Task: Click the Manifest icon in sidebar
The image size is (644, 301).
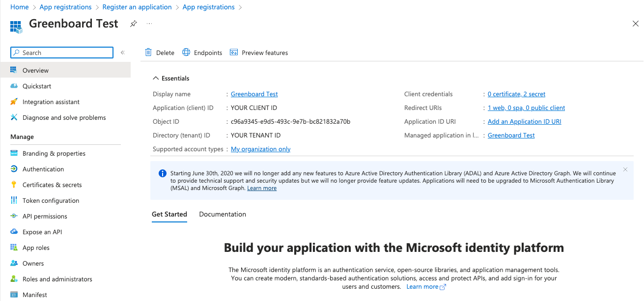Action: [14, 295]
